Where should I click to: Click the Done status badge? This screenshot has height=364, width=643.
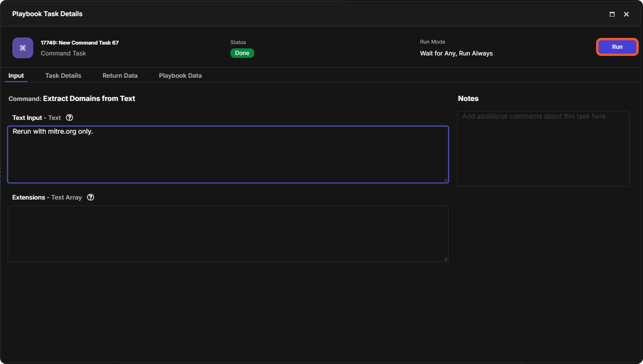click(242, 53)
